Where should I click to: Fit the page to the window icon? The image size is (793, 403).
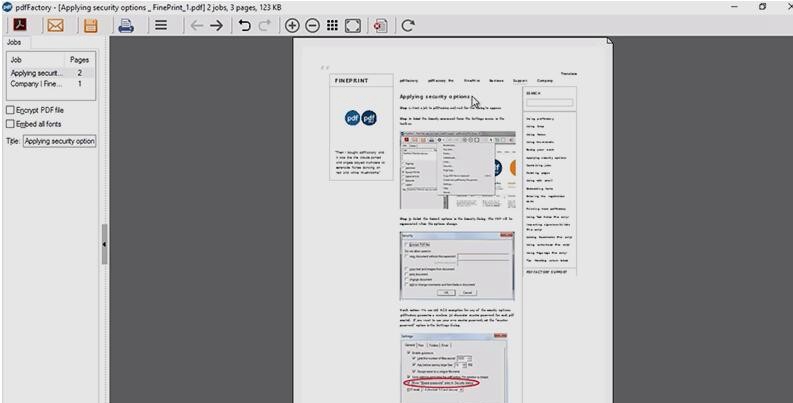[x=353, y=26]
